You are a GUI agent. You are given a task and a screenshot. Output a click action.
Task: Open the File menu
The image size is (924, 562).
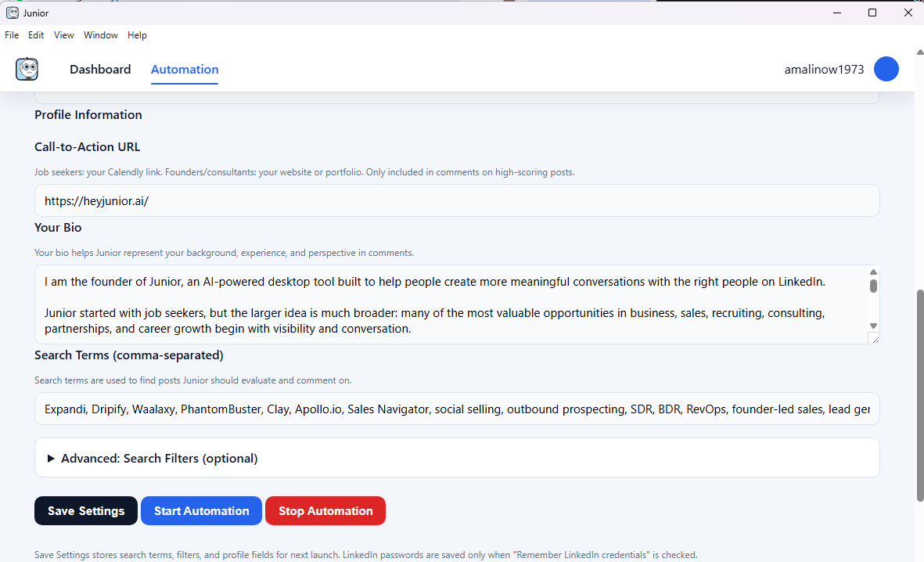coord(12,34)
